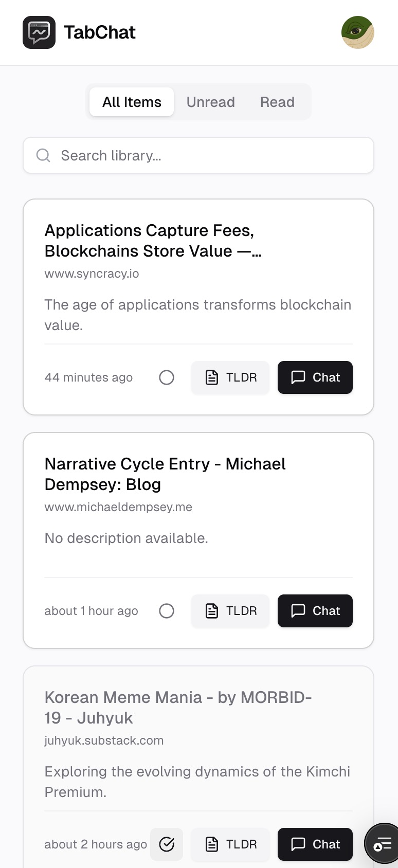
Task: Open Narrative Cycle Entry article title
Action: pos(165,474)
